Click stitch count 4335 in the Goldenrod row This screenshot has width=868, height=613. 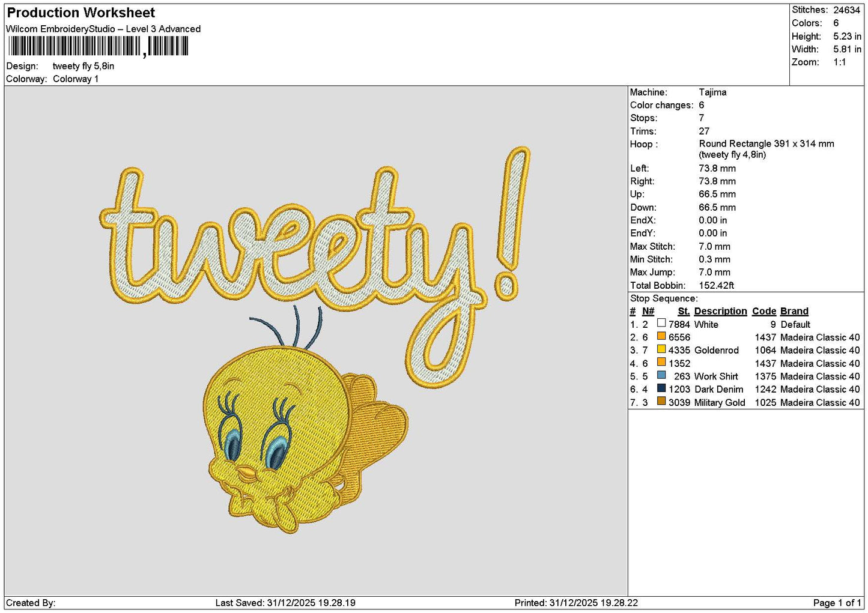679,350
